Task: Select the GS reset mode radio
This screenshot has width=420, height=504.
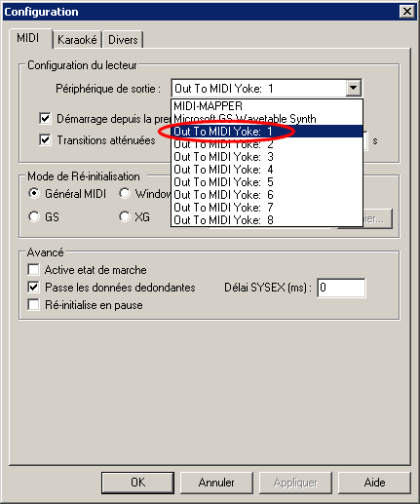Action: (x=34, y=216)
